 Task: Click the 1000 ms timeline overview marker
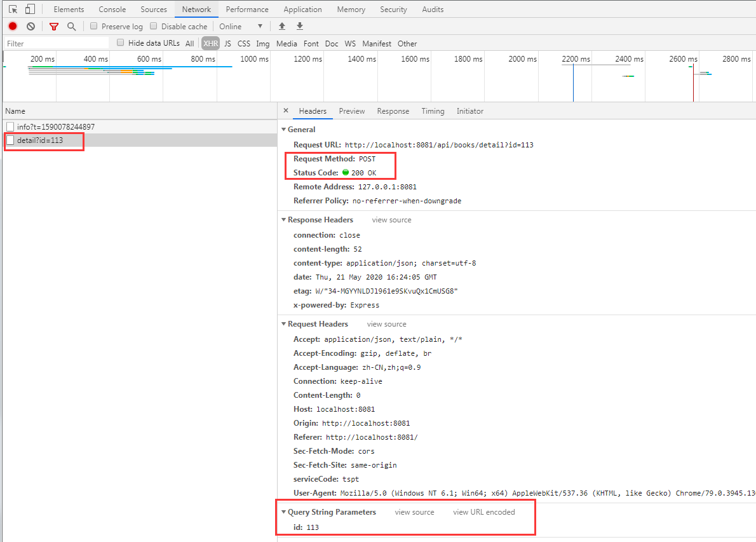click(x=255, y=59)
